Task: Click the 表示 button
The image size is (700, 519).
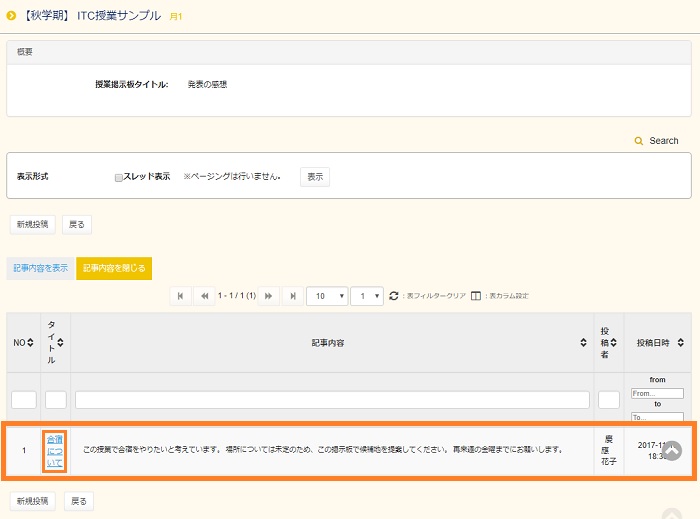Action: click(315, 177)
